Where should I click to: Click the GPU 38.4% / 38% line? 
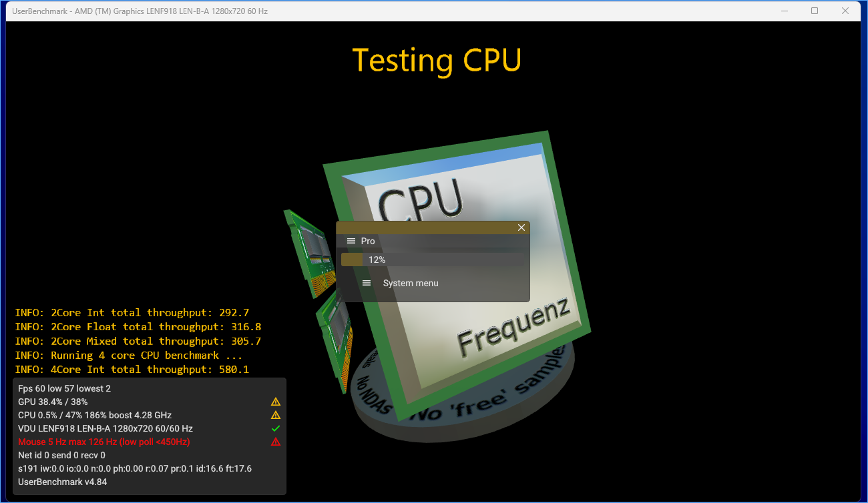[x=53, y=402]
